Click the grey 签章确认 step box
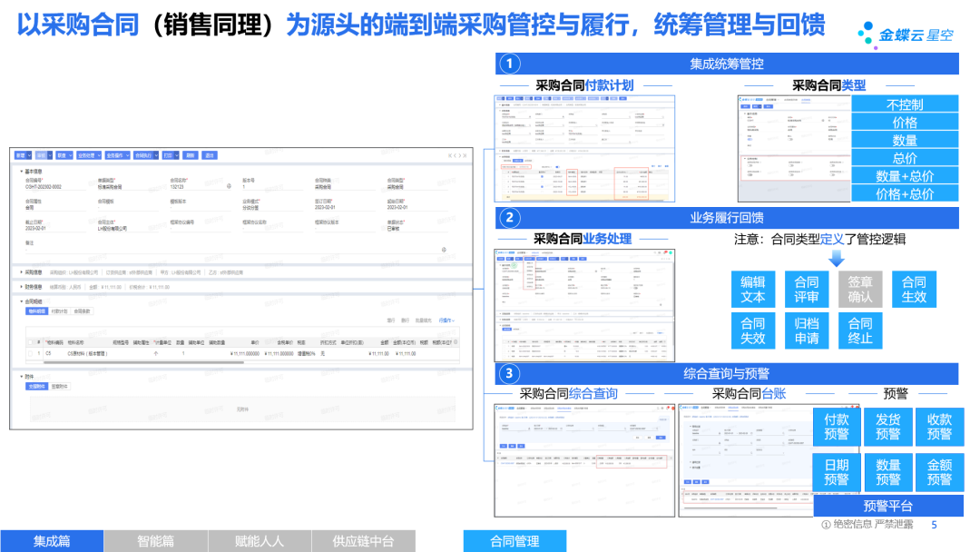Viewport: 980px width, 552px height. [860, 289]
